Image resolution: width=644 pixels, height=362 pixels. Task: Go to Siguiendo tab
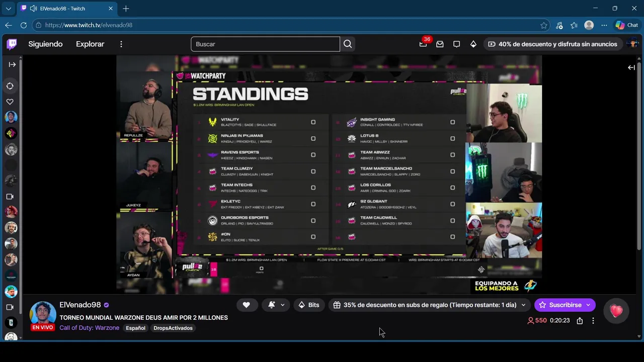(x=45, y=44)
